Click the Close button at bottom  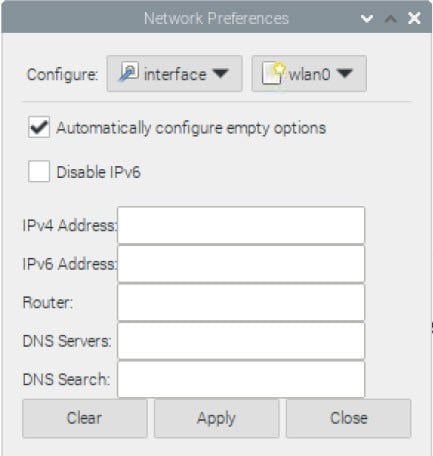point(348,418)
